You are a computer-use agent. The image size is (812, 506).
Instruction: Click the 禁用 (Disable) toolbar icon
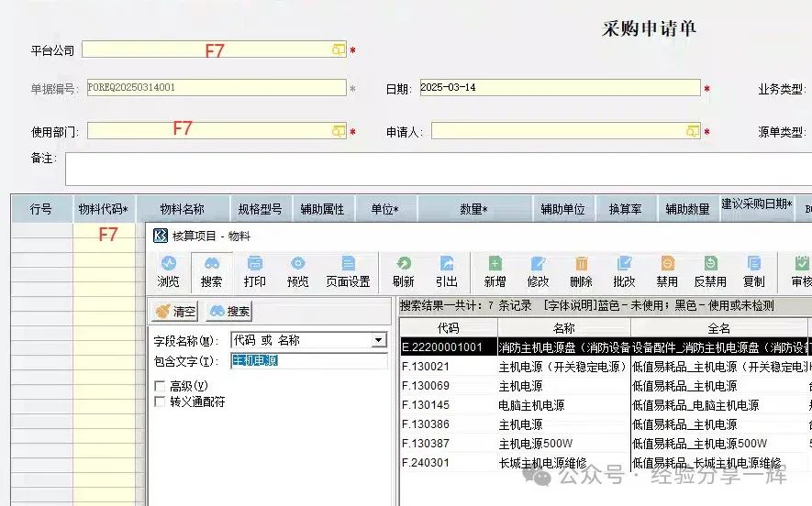tap(667, 271)
